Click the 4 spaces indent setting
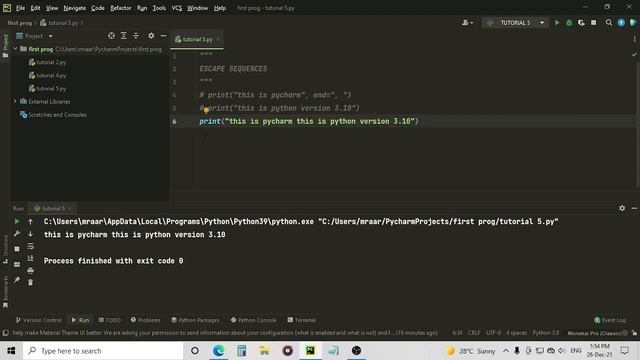 (517, 333)
